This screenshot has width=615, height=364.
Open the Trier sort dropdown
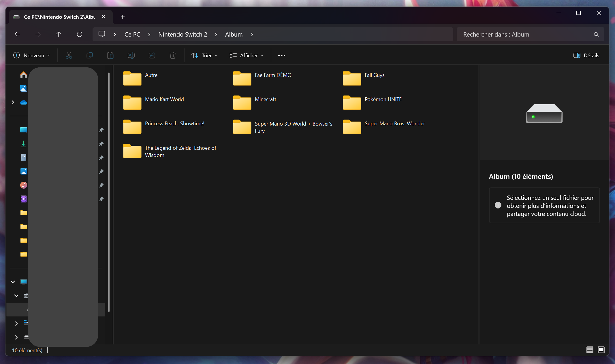204,55
